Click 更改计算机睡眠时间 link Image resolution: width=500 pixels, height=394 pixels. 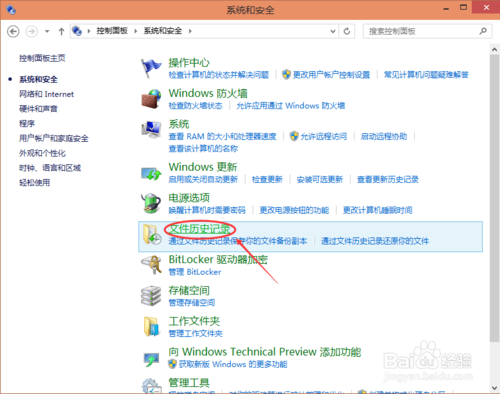377,210
